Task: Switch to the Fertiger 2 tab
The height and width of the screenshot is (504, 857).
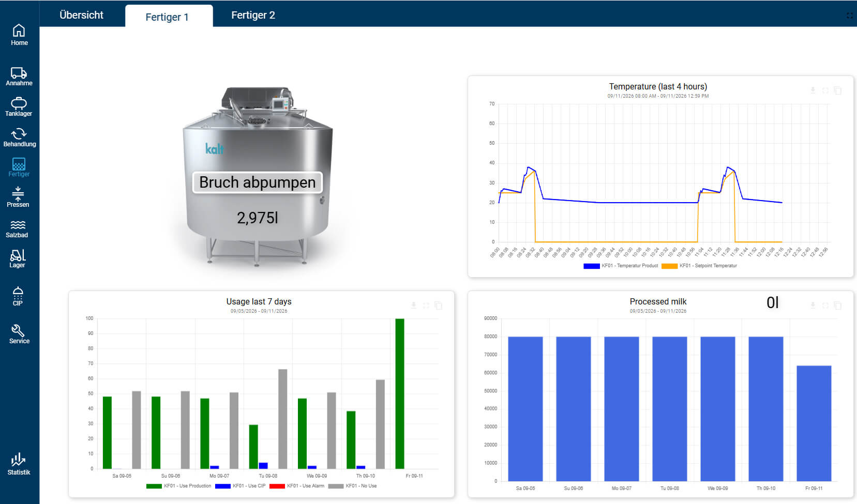Action: coord(253,15)
